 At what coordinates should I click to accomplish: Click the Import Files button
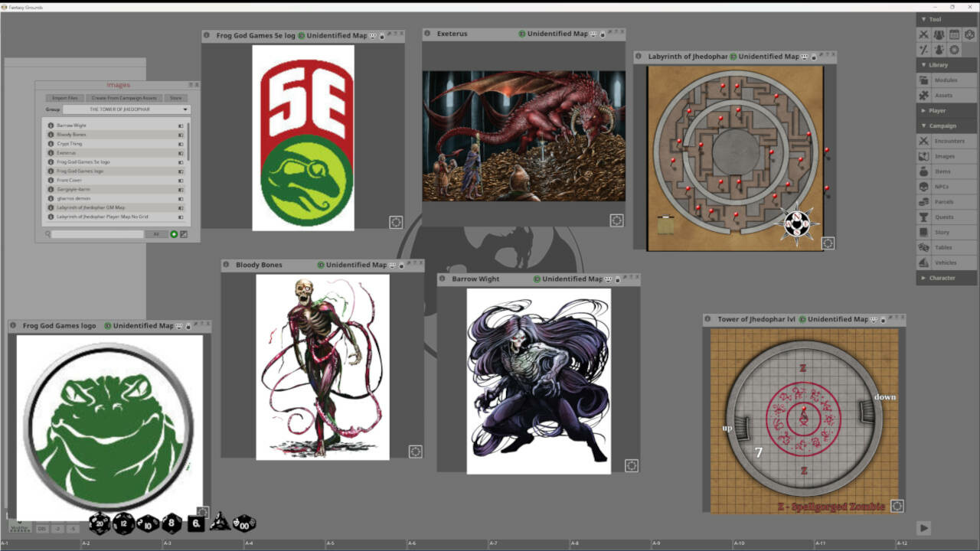[65, 98]
